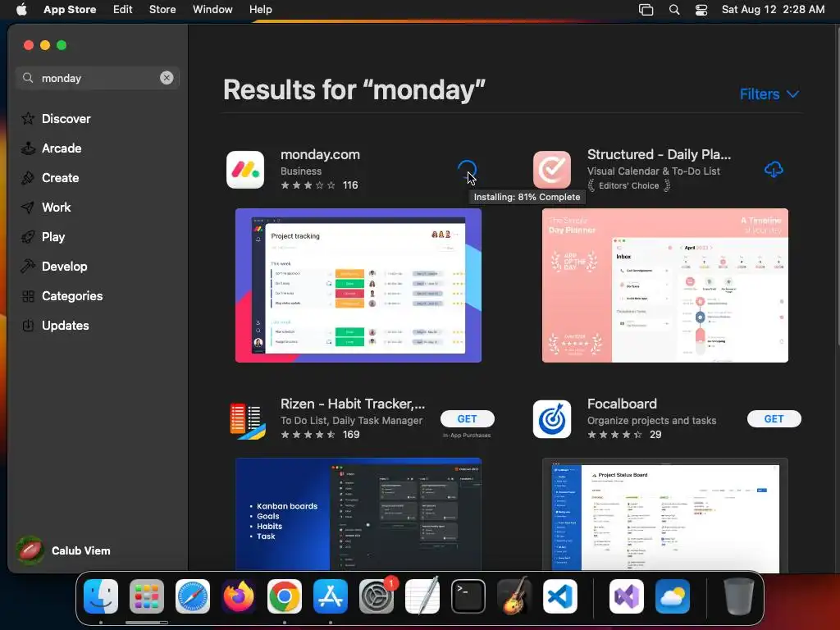
Task: Launch Firefox from the Dock
Action: [239, 596]
